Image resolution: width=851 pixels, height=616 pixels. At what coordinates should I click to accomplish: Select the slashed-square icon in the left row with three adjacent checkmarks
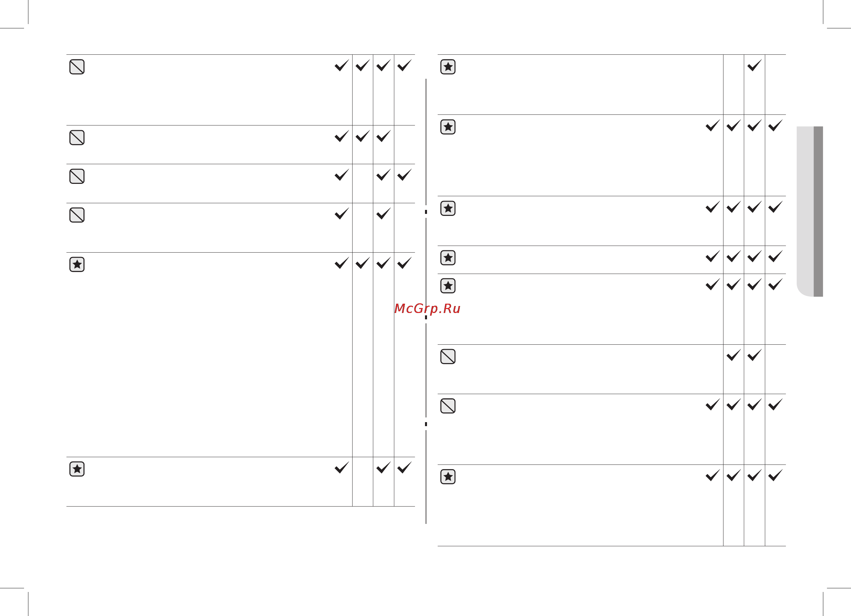[x=77, y=138]
